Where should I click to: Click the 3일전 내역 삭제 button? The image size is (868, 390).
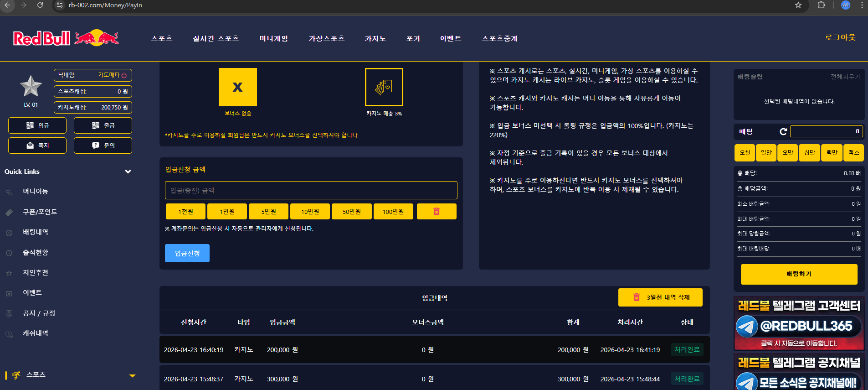(660, 297)
